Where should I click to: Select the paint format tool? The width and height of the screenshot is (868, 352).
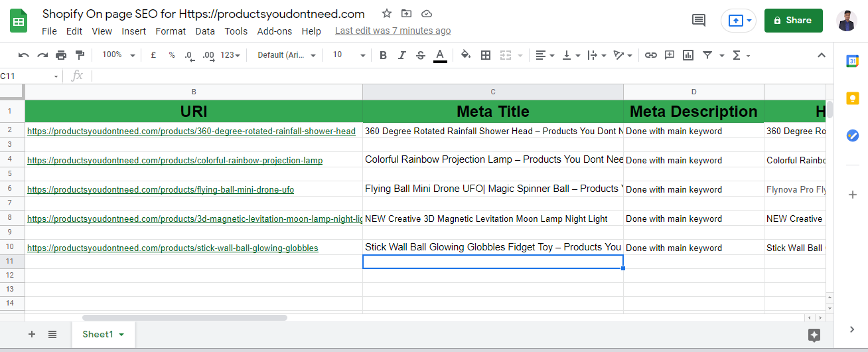80,55
